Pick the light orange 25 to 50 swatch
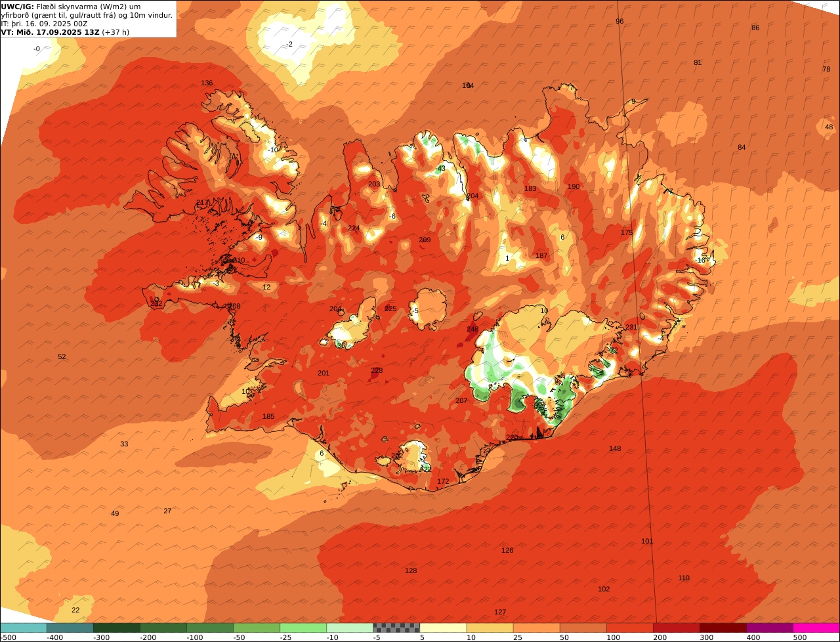The height and width of the screenshot is (642, 840). point(536,628)
